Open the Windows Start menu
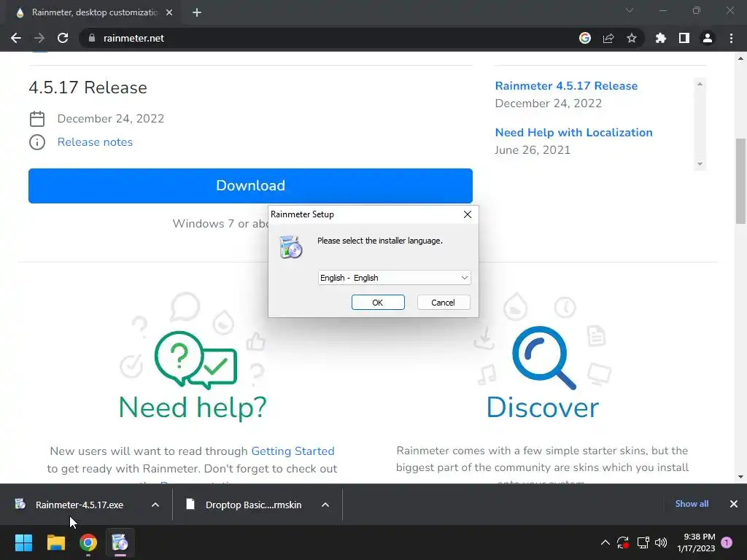This screenshot has width=747, height=560. [x=23, y=542]
